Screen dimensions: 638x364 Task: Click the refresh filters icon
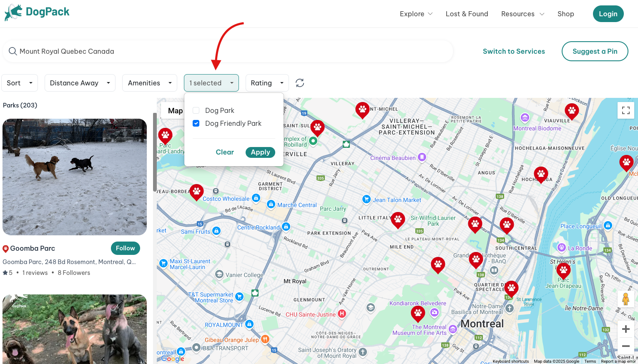300,83
